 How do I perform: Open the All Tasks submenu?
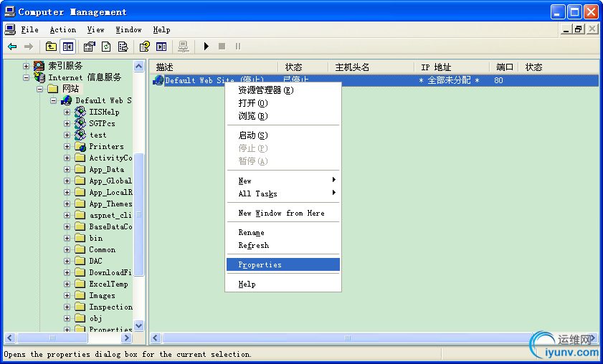[283, 193]
